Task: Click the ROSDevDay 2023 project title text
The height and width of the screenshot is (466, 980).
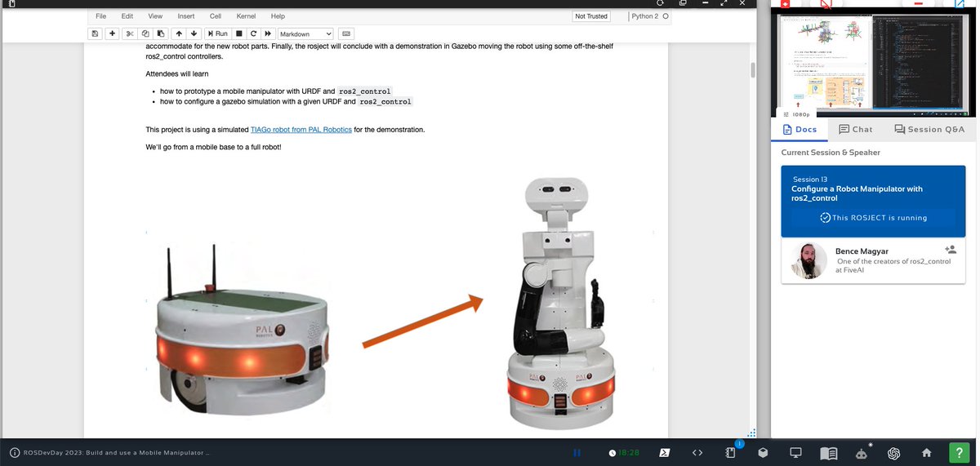Action: coord(117,453)
